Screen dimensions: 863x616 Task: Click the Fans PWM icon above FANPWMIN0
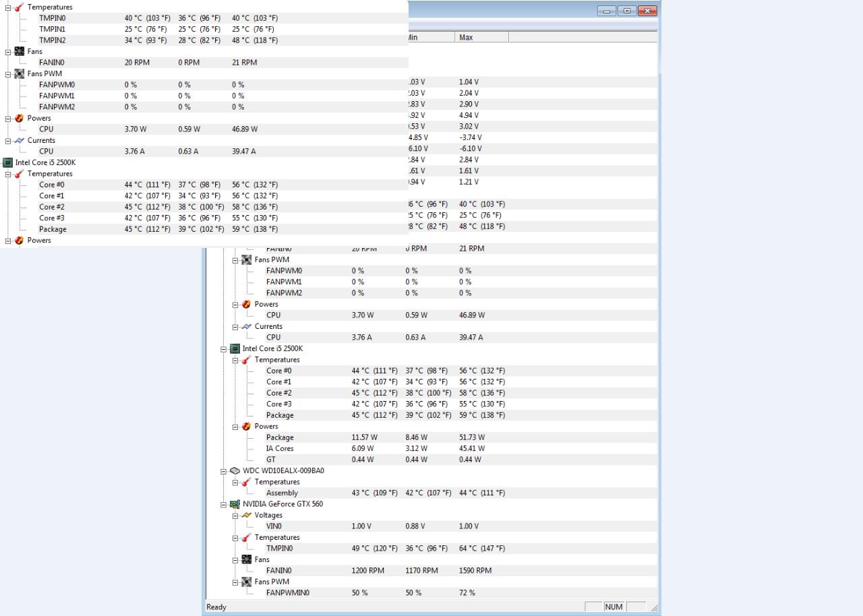pos(246,582)
